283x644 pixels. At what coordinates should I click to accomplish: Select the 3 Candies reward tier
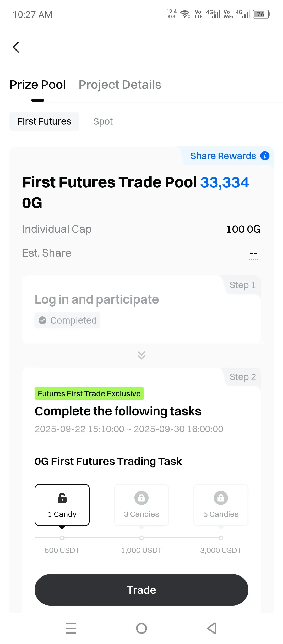[x=141, y=505]
